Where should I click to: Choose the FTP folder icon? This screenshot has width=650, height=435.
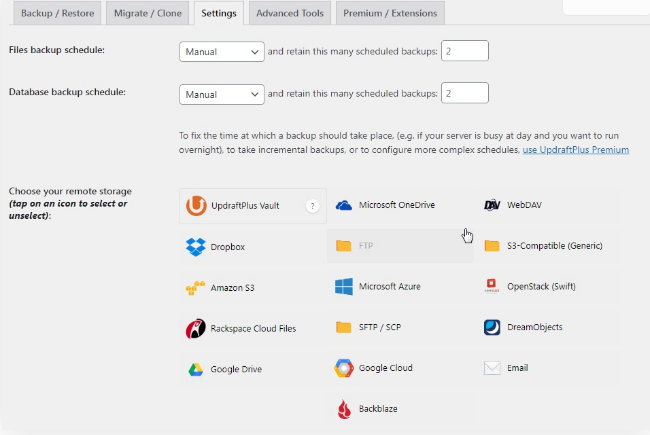pos(344,246)
